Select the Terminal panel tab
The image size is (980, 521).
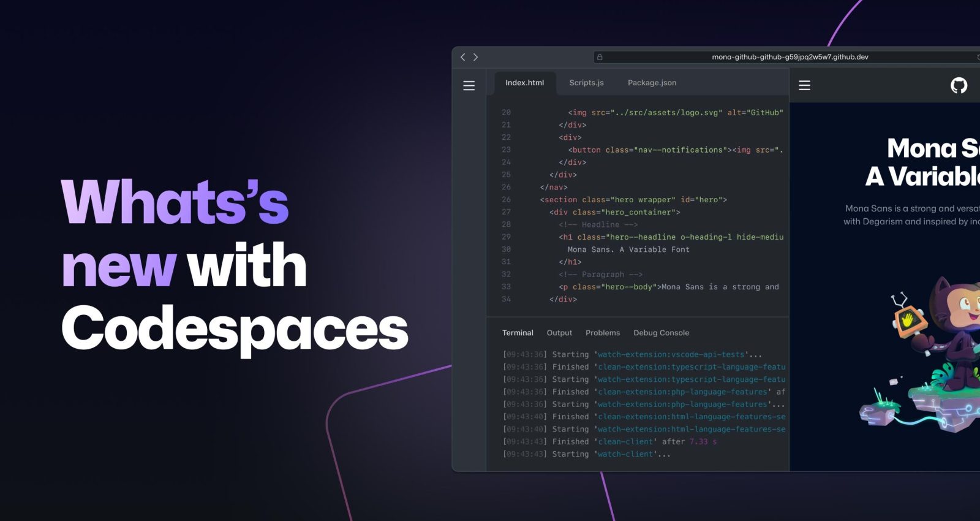pyautogui.click(x=518, y=333)
